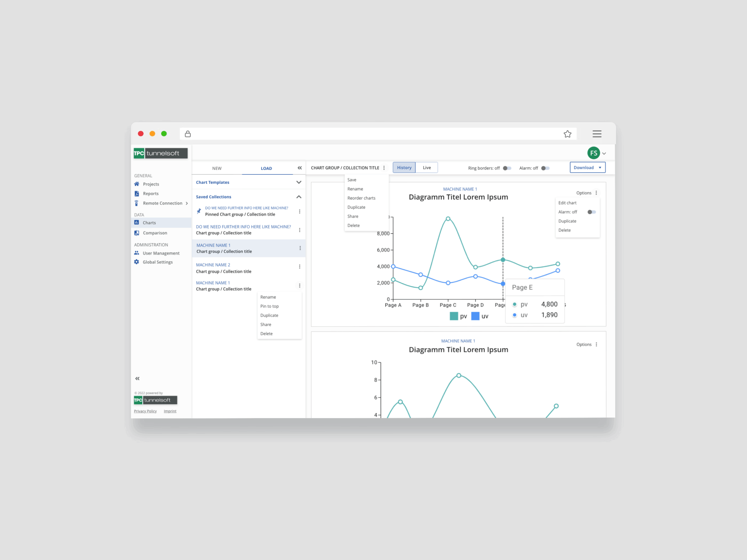Select Share in saved collection context menu
This screenshot has width=747, height=560.
click(266, 324)
